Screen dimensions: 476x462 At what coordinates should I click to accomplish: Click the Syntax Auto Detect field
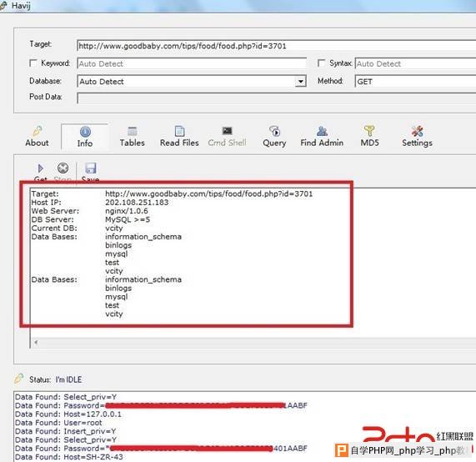(x=415, y=63)
